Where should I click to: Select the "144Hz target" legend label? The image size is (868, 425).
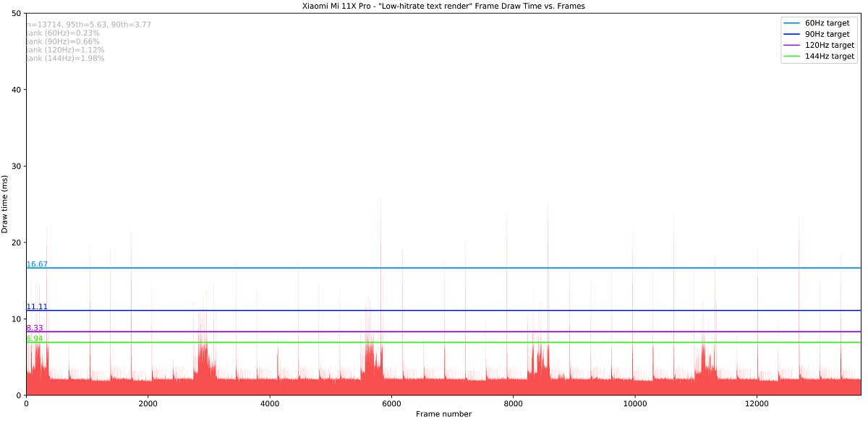(x=830, y=56)
